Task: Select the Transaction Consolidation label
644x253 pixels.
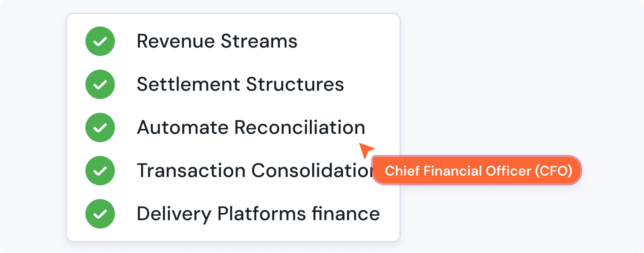Action: [255, 171]
